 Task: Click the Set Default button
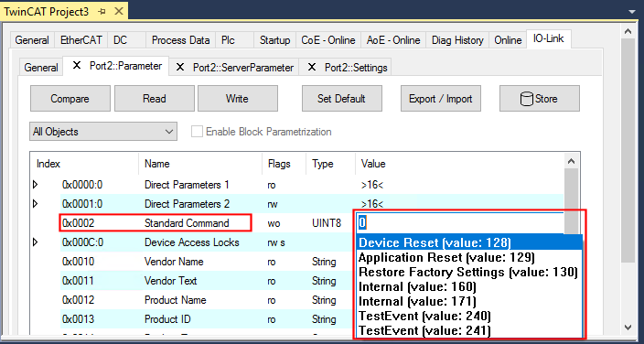[x=341, y=99]
